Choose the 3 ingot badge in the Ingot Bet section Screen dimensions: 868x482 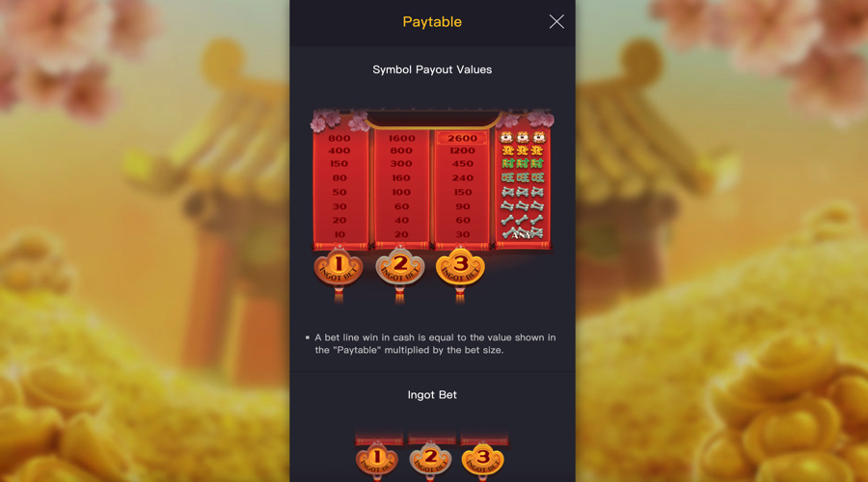[x=483, y=459]
